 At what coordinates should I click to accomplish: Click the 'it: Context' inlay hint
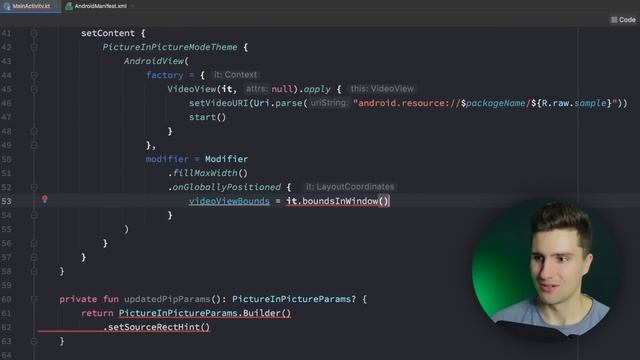(236, 75)
